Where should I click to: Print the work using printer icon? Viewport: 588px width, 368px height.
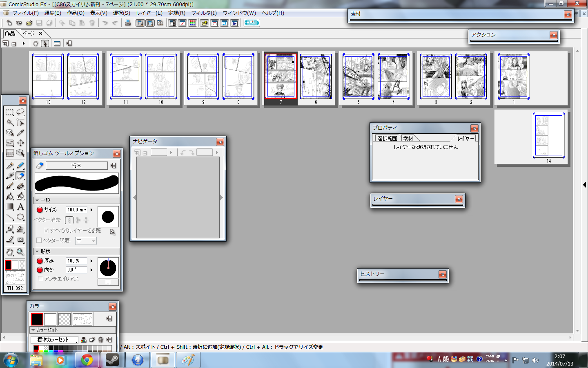point(128,23)
